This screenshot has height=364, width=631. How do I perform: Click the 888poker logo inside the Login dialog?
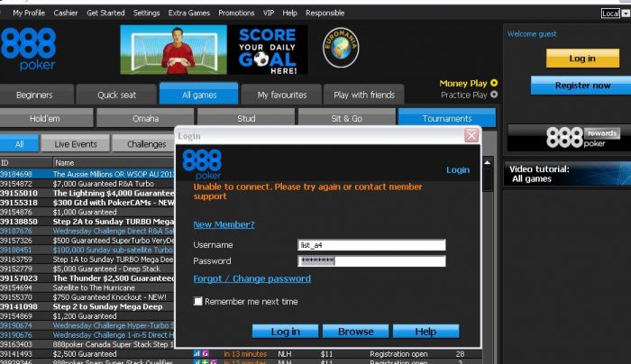pyautogui.click(x=202, y=164)
